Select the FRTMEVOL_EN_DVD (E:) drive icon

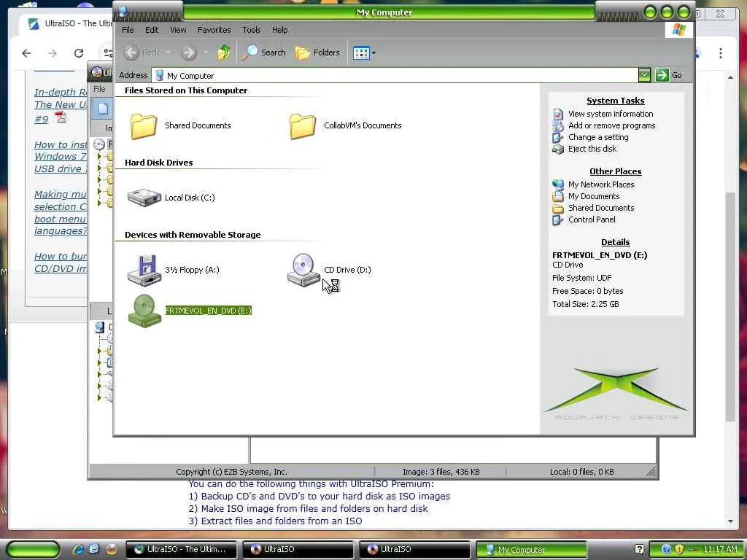point(145,311)
